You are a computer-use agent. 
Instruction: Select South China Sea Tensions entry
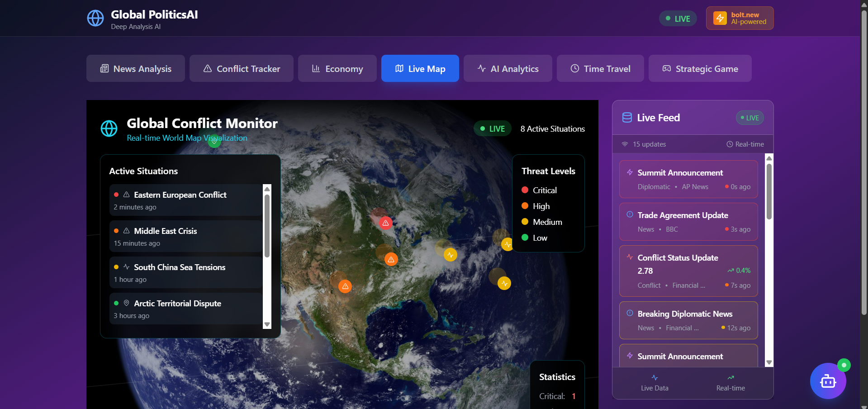pyautogui.click(x=186, y=272)
